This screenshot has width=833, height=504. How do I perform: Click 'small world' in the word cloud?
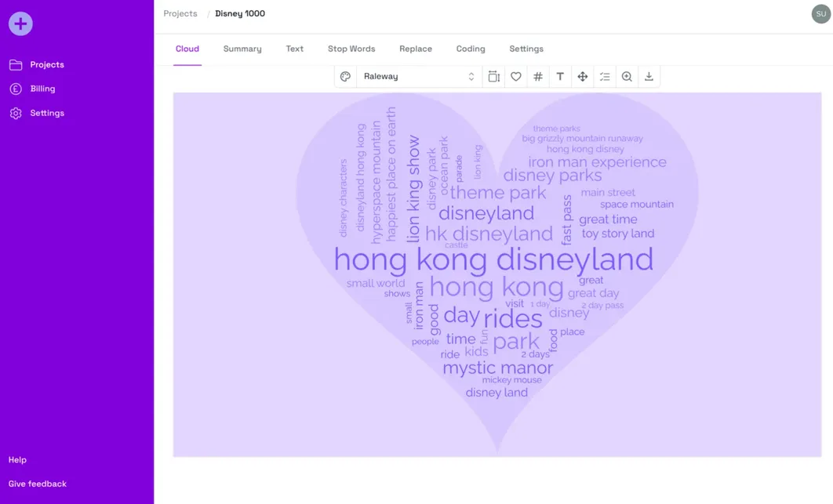point(376,284)
